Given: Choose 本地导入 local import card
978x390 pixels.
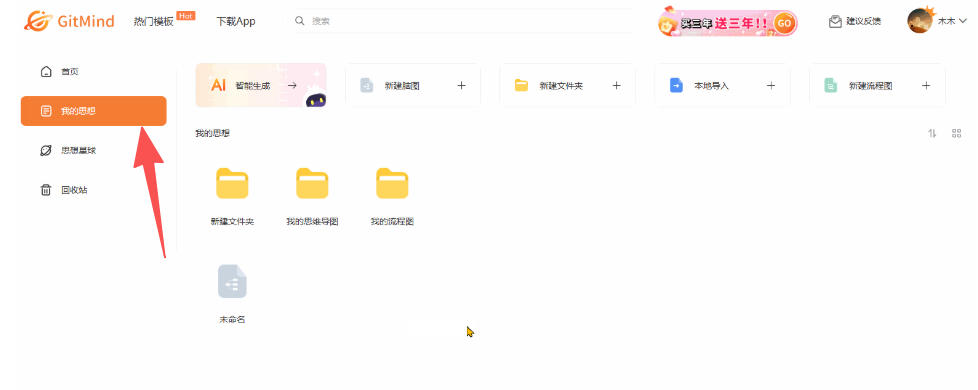Looking at the screenshot, I should 722,85.
